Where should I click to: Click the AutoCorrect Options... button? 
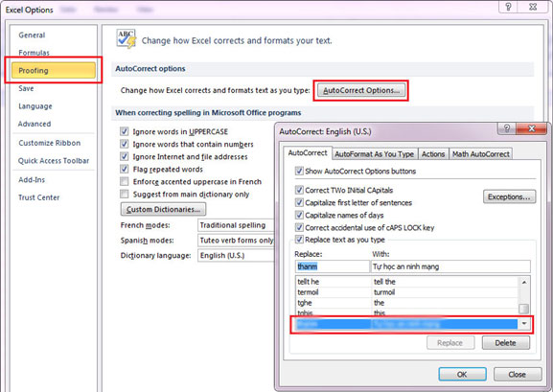tap(361, 90)
